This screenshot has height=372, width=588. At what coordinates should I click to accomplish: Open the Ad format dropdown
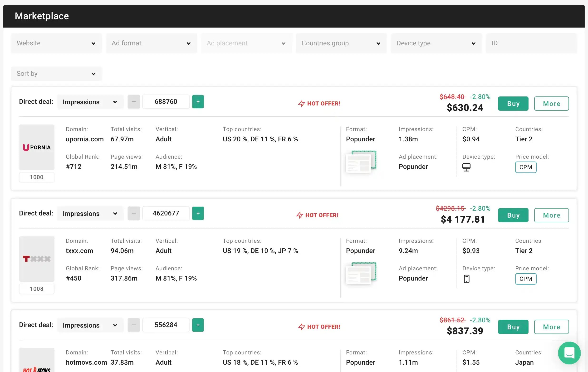click(x=151, y=43)
